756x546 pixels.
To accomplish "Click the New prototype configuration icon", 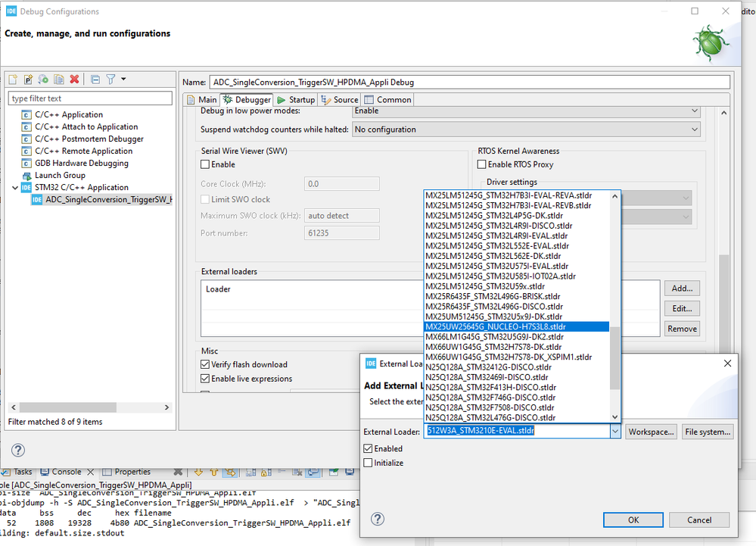I will pyautogui.click(x=28, y=79).
